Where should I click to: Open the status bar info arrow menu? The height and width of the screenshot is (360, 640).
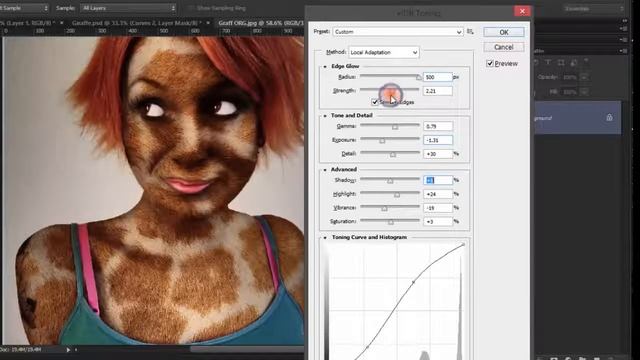pos(68,350)
